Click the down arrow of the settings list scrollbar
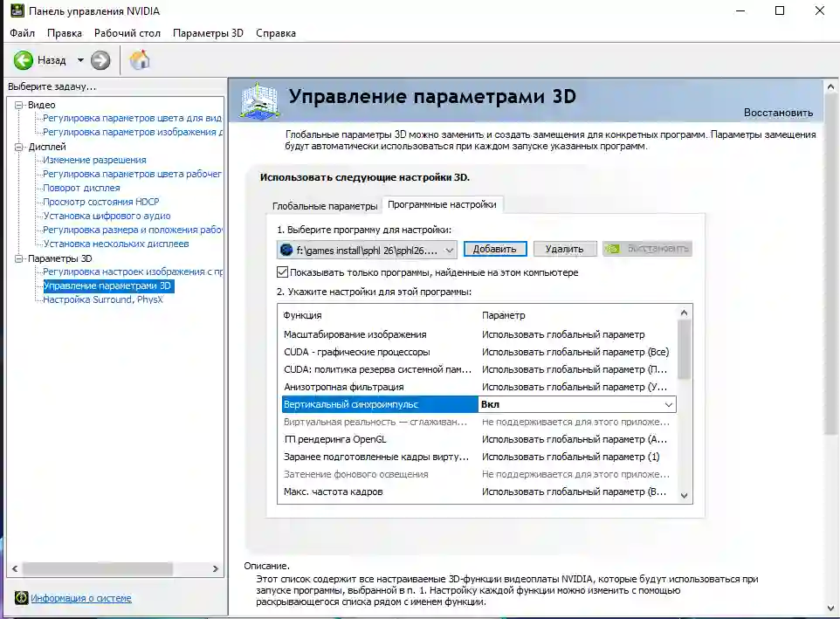Viewport: 840px width, 619px height. [x=685, y=495]
